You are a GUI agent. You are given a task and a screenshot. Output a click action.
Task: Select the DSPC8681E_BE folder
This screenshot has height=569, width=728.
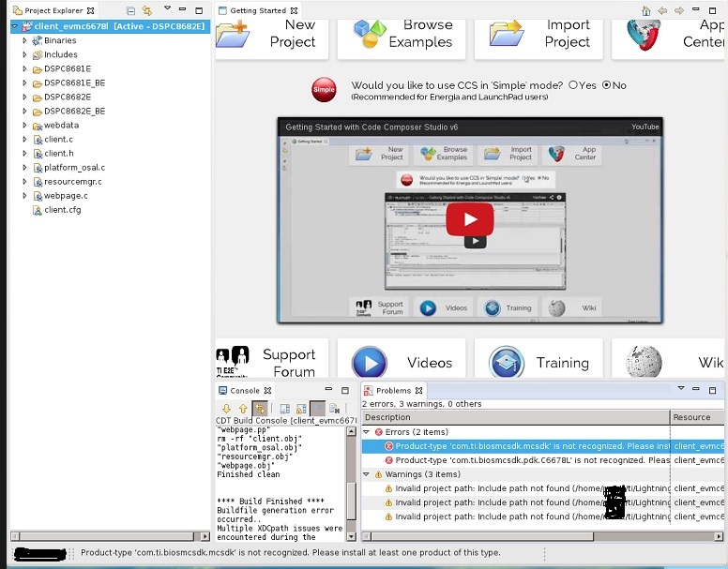(68, 83)
